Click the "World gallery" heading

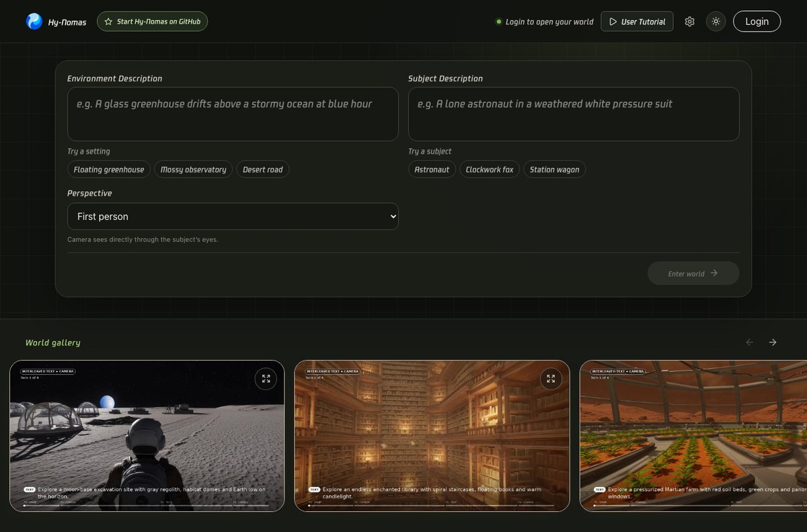[x=52, y=342]
